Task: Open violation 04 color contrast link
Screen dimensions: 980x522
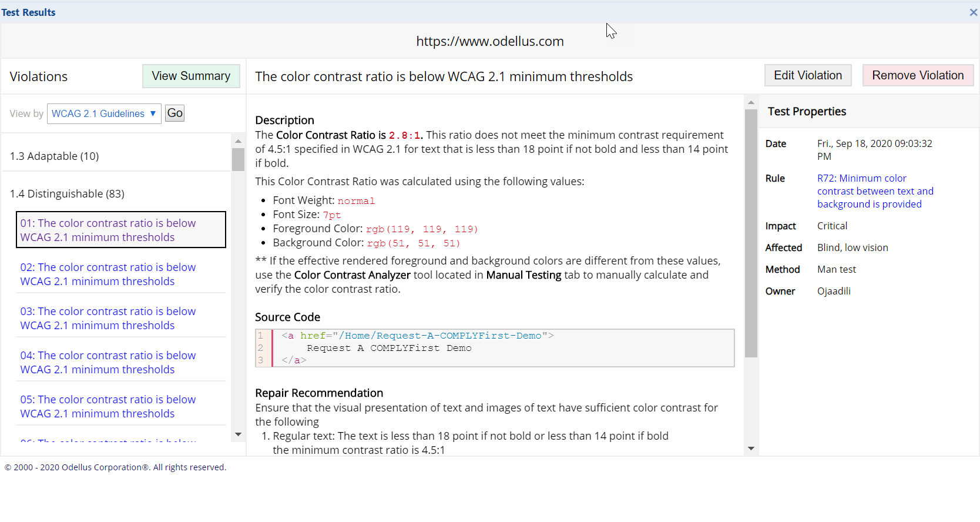Action: [x=108, y=362]
